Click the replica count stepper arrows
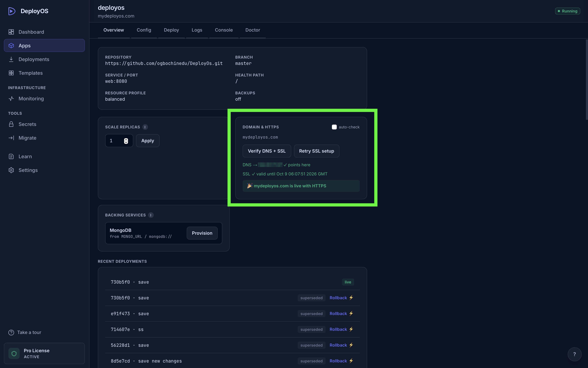The width and height of the screenshot is (588, 368). [x=126, y=141]
